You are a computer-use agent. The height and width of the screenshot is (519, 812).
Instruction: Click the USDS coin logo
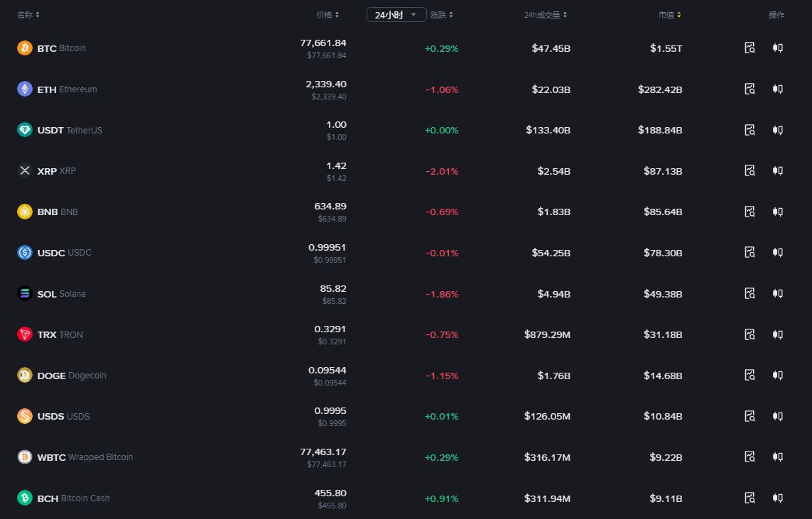pos(24,416)
